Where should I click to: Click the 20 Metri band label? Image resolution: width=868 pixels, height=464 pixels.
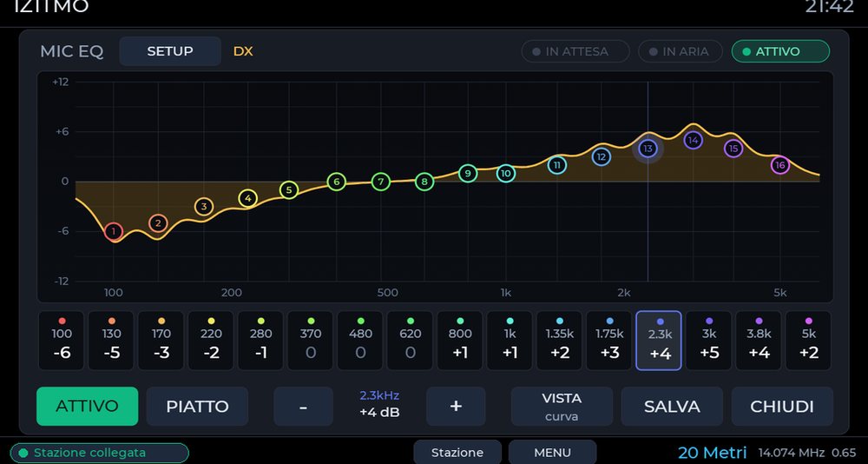713,453
